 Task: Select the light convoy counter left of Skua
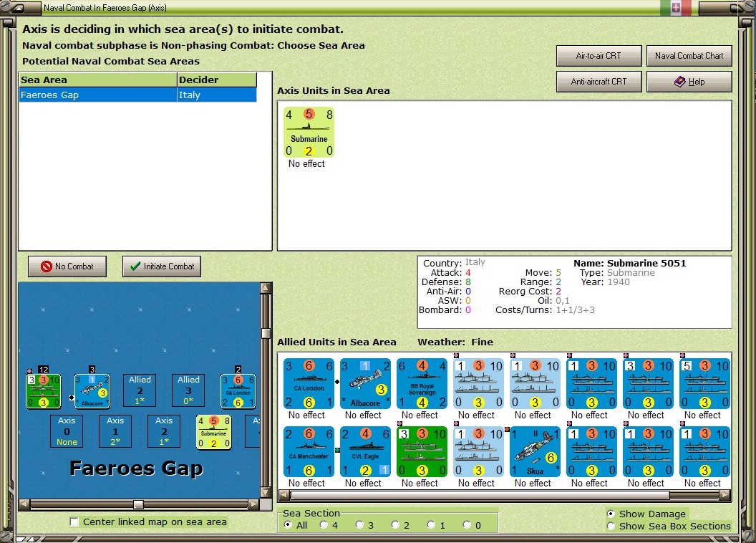coord(478,451)
